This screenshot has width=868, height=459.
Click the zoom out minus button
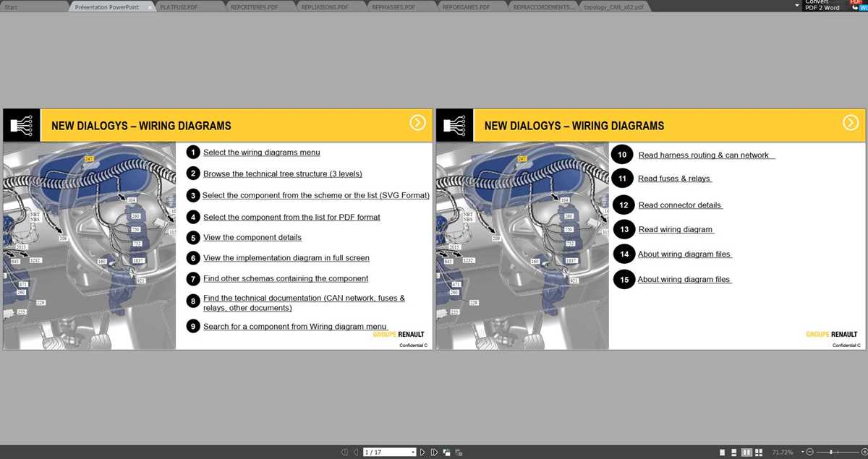pos(809,452)
